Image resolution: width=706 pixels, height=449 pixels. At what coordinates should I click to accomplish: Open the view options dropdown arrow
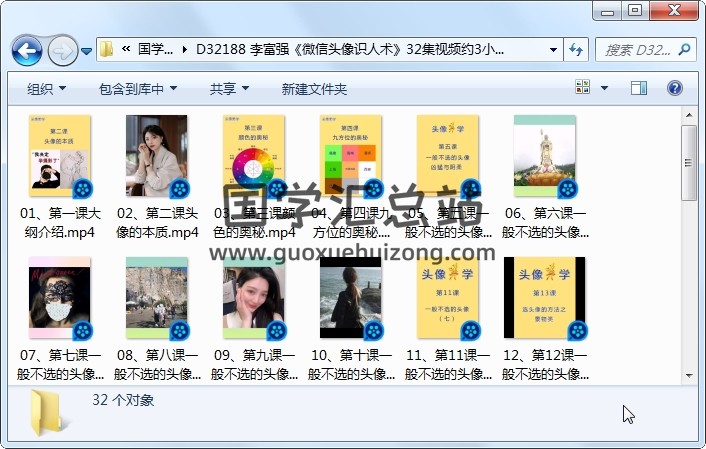coord(604,88)
